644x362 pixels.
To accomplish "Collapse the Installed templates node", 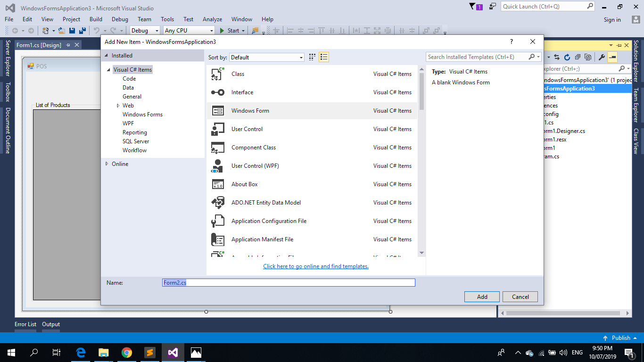I will (106, 56).
